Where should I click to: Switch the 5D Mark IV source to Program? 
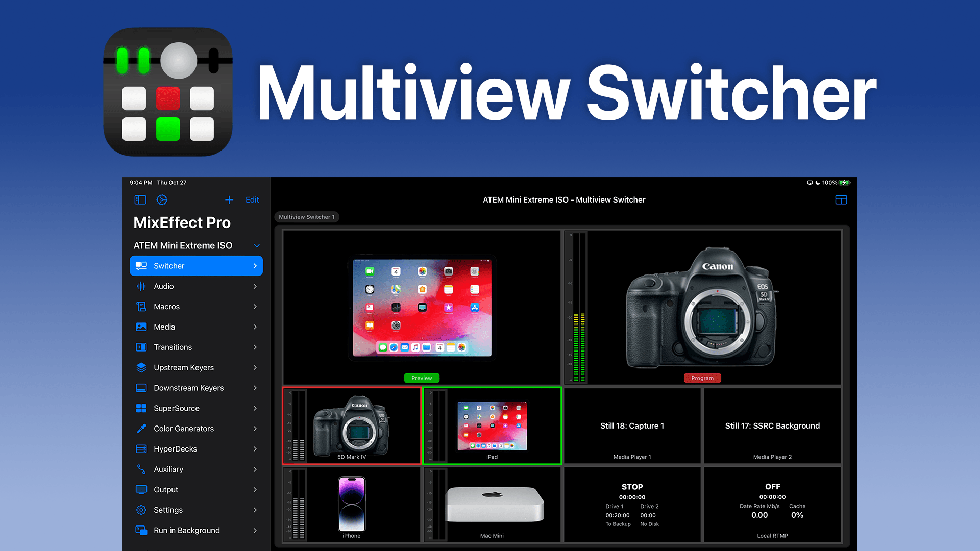pos(352,425)
